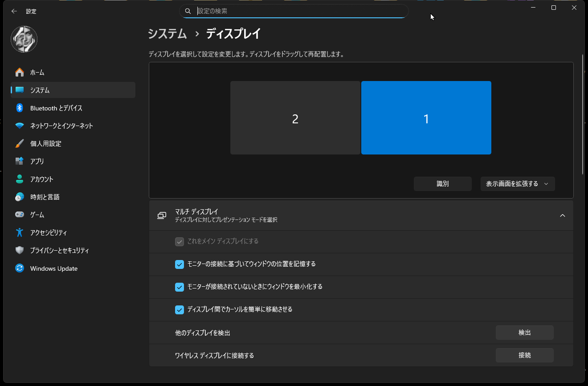This screenshot has width=588, height=386.
Task: Click 検出 to detect other displays
Action: pyautogui.click(x=524, y=332)
